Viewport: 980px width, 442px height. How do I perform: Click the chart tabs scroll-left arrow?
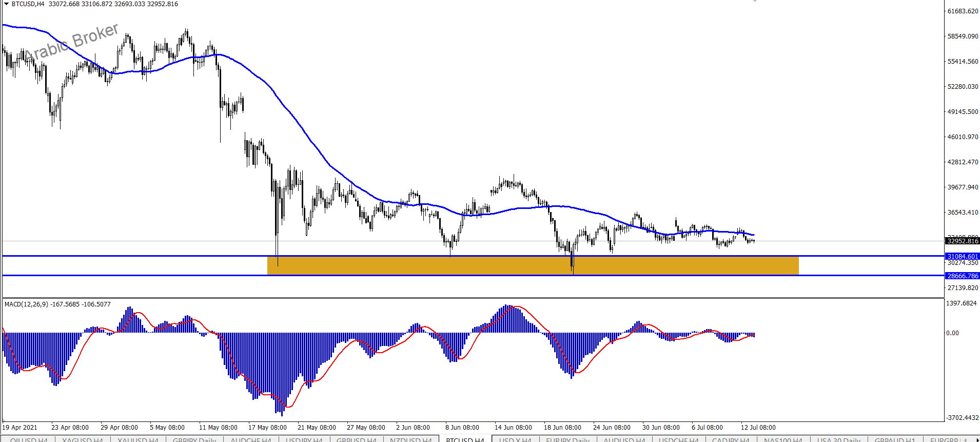[966, 439]
